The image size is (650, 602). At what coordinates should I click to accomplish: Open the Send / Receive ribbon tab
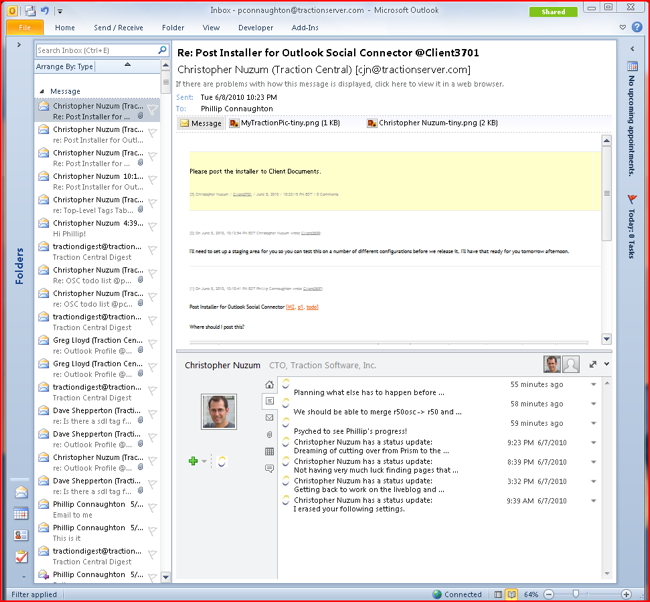pos(118,28)
